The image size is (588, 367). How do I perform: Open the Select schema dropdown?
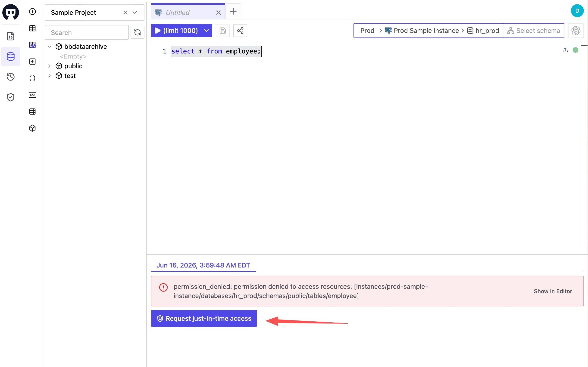click(533, 31)
